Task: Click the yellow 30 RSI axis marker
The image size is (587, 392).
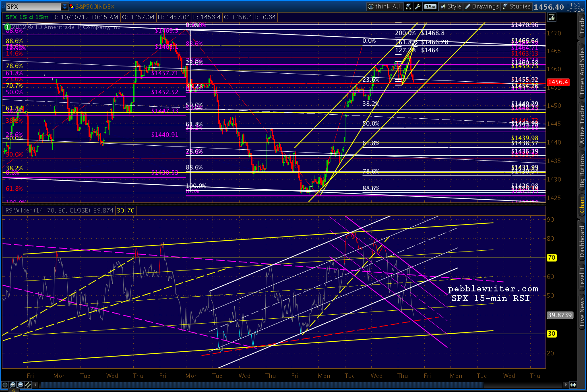Action: [x=552, y=334]
